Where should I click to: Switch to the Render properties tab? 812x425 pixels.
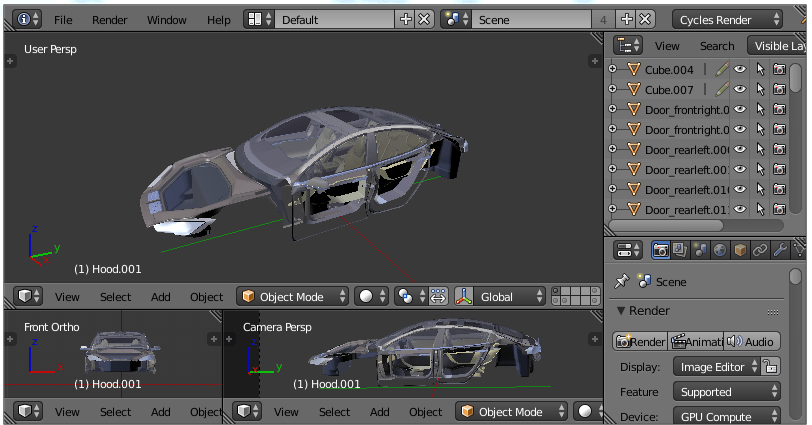coord(660,251)
